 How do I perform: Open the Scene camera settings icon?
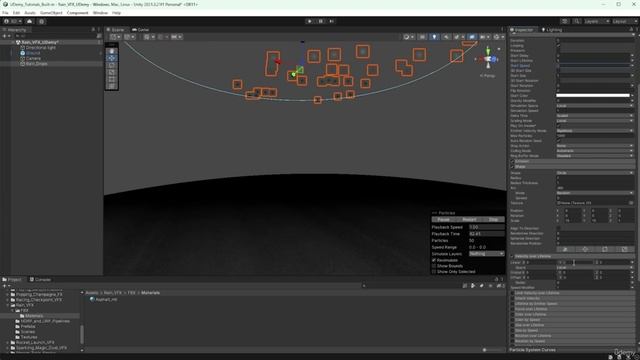pyautogui.click(x=483, y=37)
